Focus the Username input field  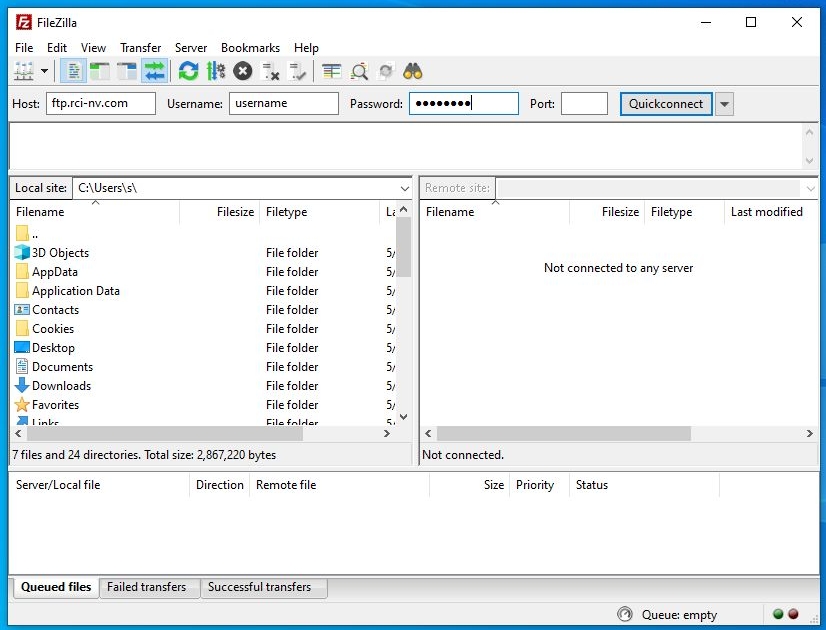coord(283,103)
